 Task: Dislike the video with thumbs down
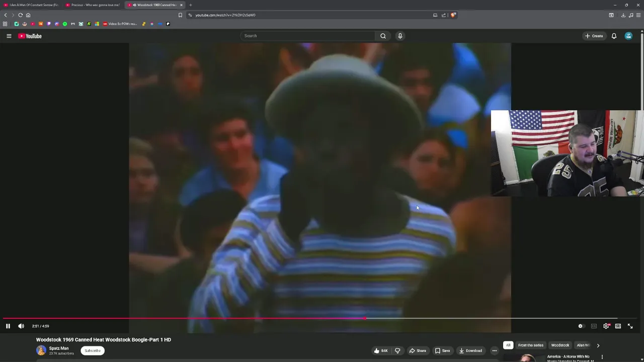tap(397, 350)
